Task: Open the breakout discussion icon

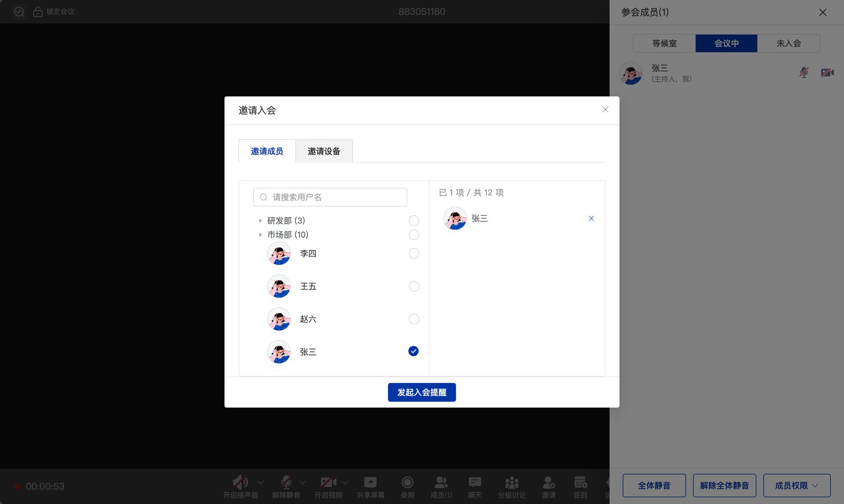Action: (x=512, y=482)
